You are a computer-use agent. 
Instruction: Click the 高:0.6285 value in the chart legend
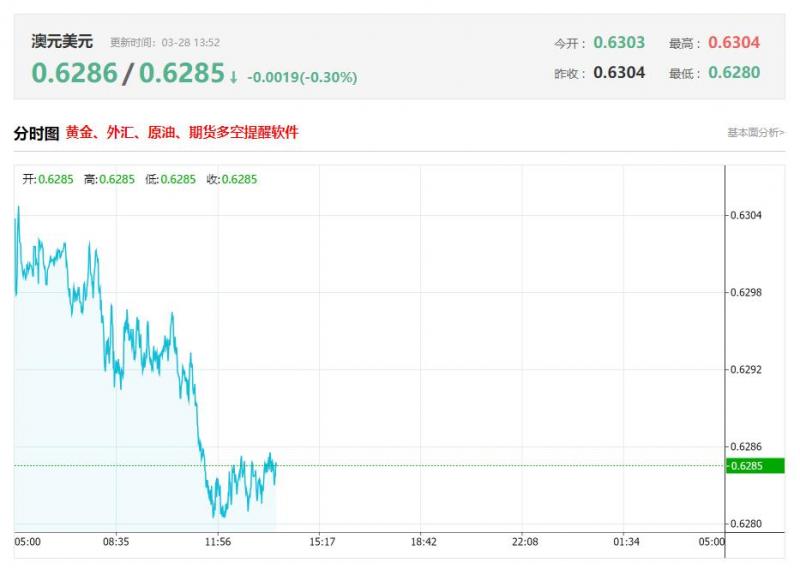(x=109, y=180)
